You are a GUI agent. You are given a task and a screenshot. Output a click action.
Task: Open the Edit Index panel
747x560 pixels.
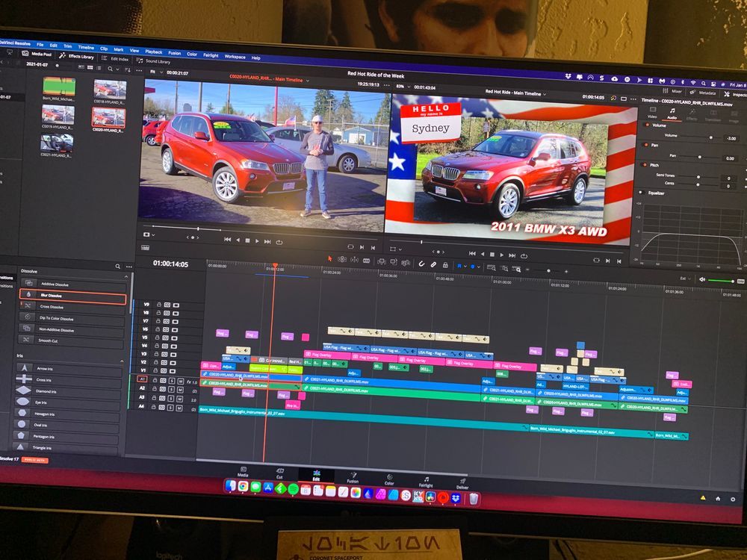(115, 58)
